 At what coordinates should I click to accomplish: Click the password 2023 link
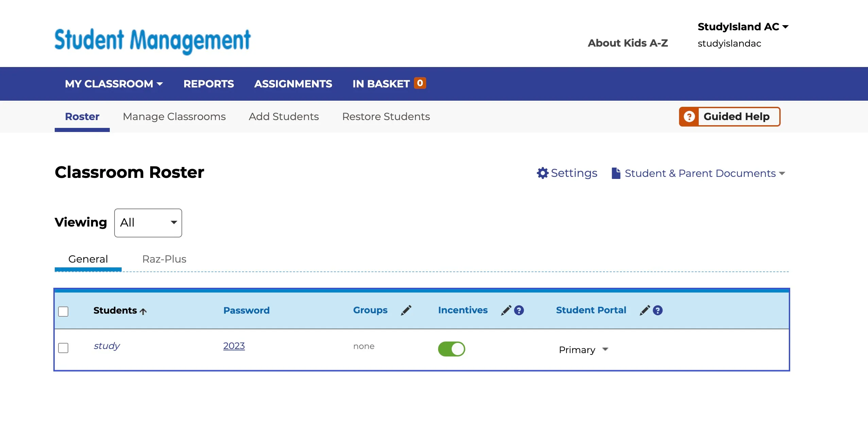[x=234, y=346]
